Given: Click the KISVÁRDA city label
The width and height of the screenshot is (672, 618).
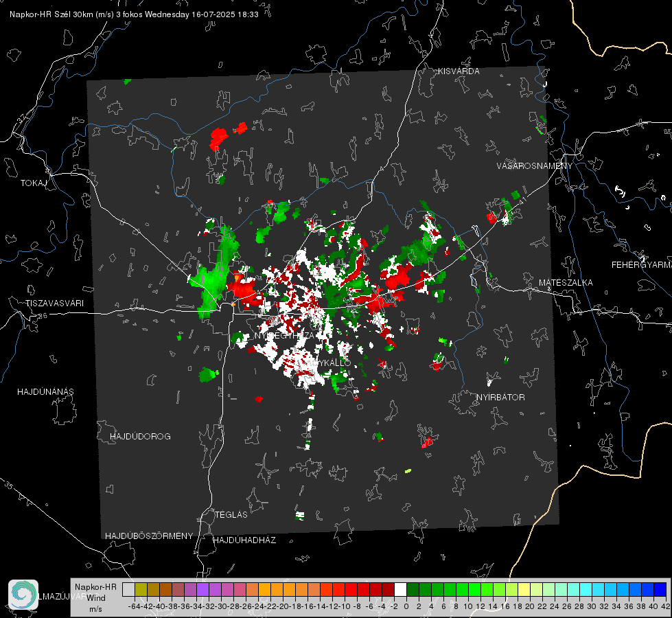Looking at the screenshot, I should pos(459,71).
